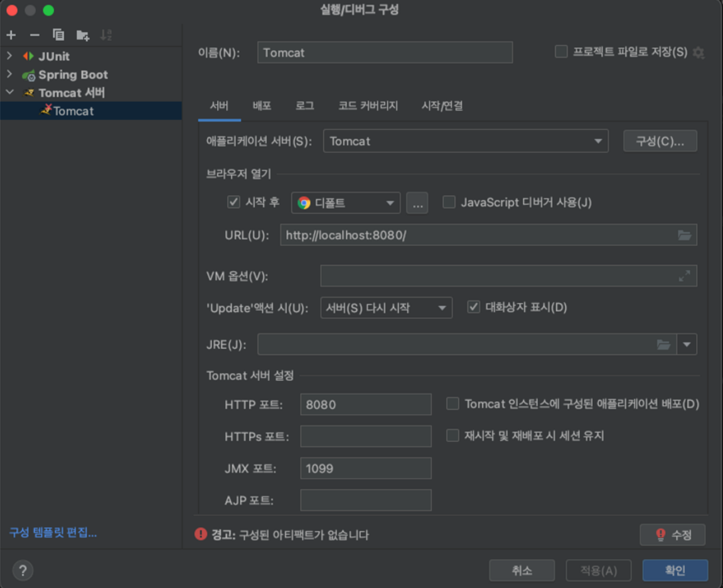Click the red warning icon at bottom

point(201,534)
